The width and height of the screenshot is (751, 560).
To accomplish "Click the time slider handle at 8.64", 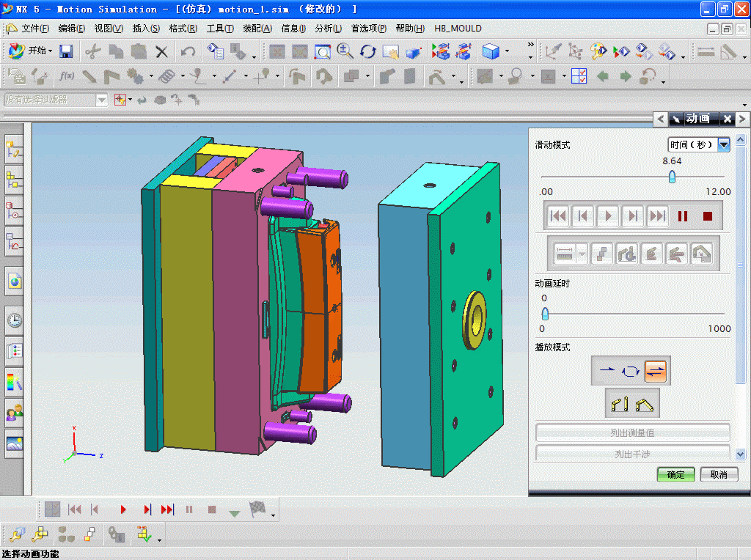I will [x=672, y=177].
